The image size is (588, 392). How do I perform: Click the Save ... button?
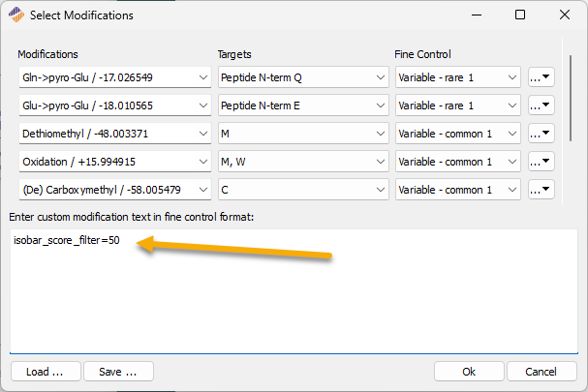point(118,372)
